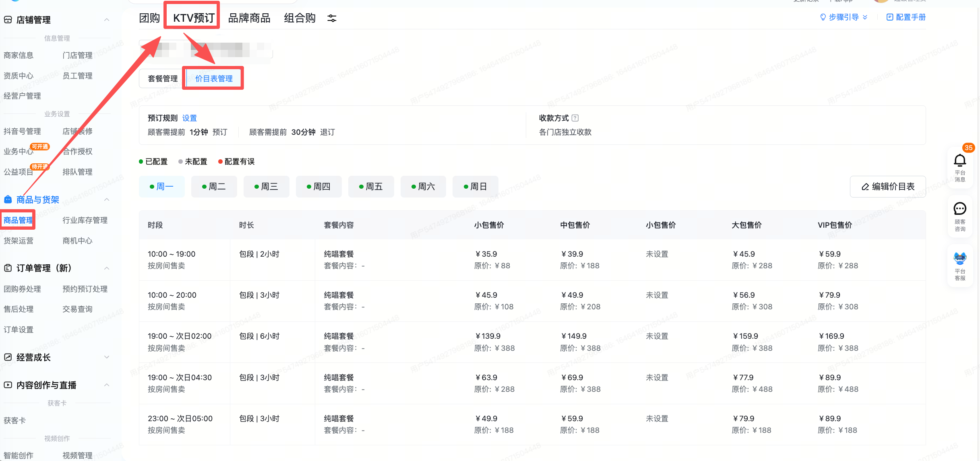The height and width of the screenshot is (461, 980).
Task: Select the 周四 day toggle
Action: point(319,187)
